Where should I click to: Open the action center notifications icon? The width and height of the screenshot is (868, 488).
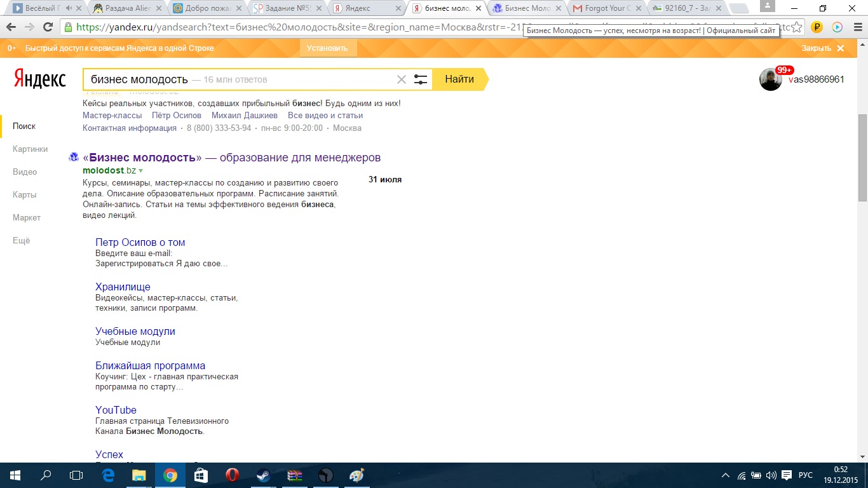[786, 475]
